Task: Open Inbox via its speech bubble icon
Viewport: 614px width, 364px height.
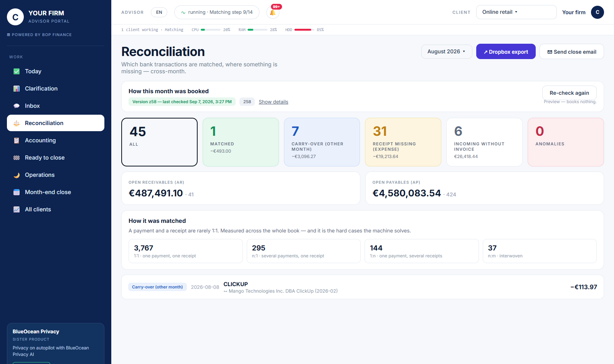Action: coord(17,106)
